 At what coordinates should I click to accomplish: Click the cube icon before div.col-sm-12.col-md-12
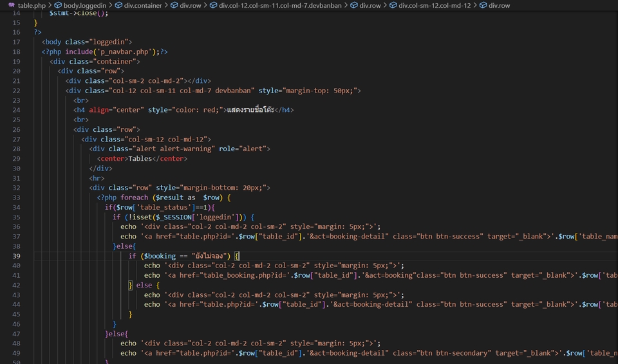pos(393,6)
